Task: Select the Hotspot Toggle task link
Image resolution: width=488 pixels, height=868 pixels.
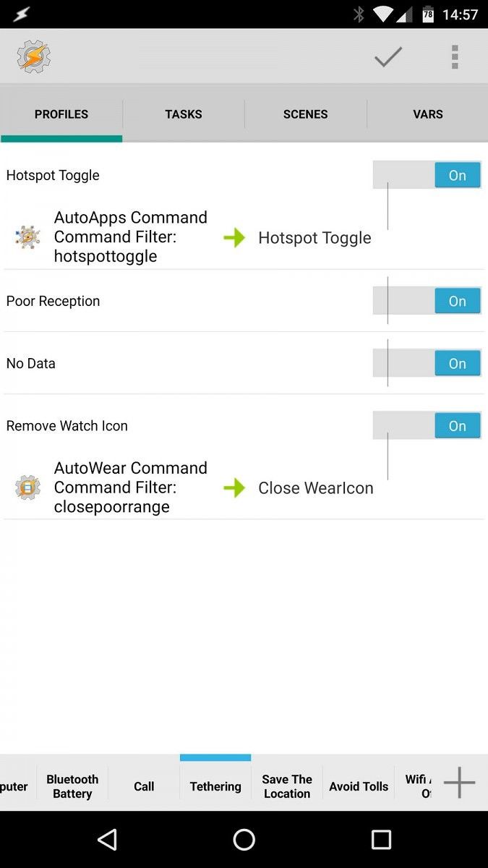Action: (x=314, y=237)
